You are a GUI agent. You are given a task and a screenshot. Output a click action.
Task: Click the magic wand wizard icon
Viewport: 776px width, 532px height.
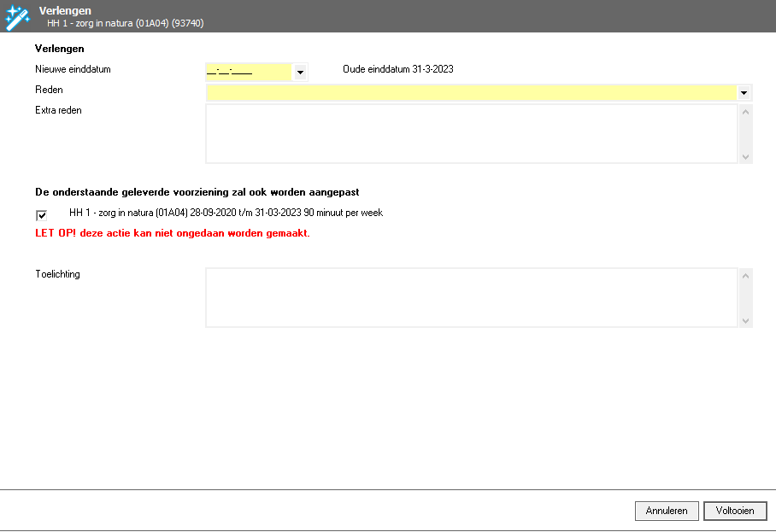coord(17,16)
